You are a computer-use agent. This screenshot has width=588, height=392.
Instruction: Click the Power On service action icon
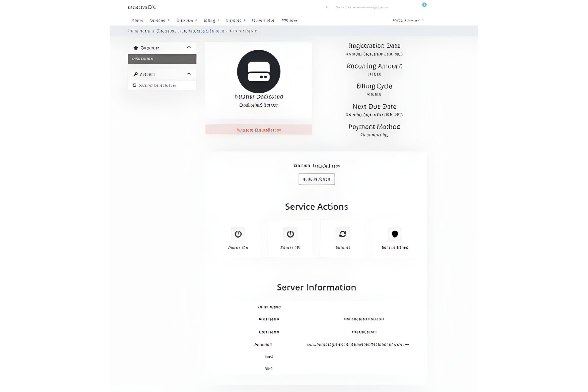tap(238, 234)
